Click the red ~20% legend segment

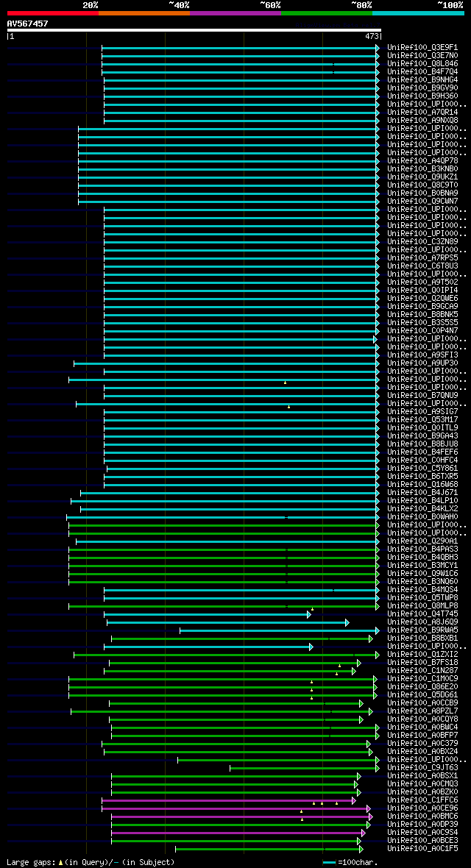click(53, 13)
